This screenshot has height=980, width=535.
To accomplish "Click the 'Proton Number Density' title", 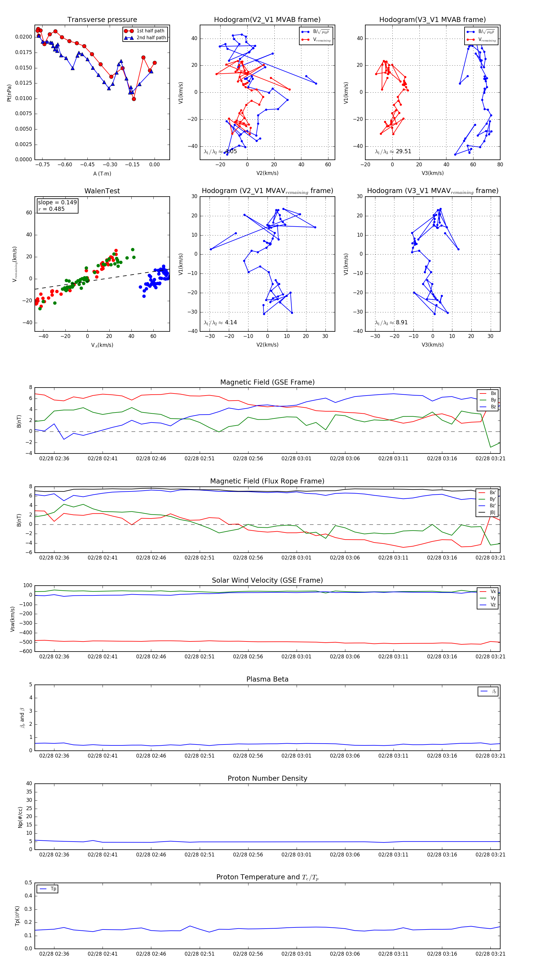I will point(267,778).
